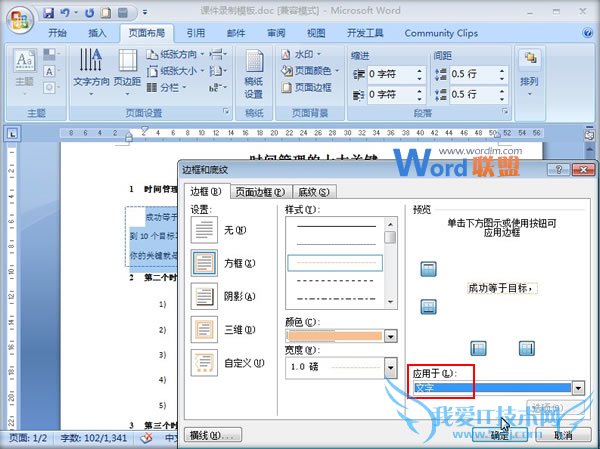Toggle bottom border in preview
Viewport: 600px width, 449px height.
pyautogui.click(x=428, y=307)
